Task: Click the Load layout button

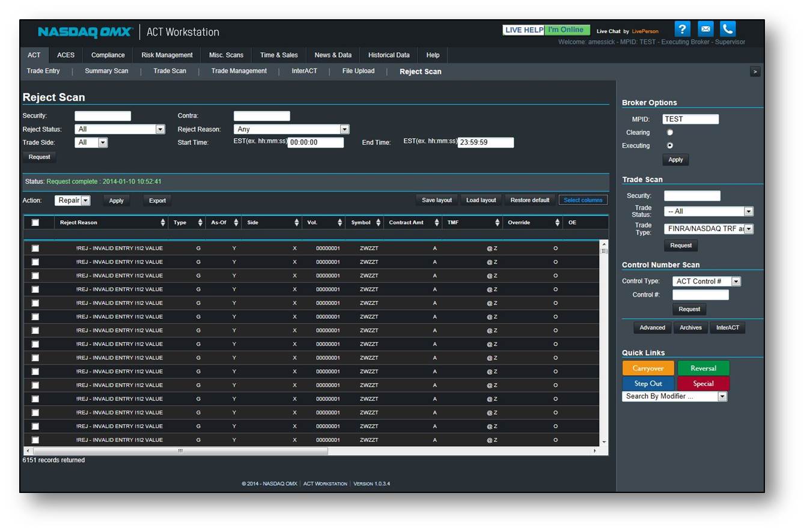Action: 481,201
